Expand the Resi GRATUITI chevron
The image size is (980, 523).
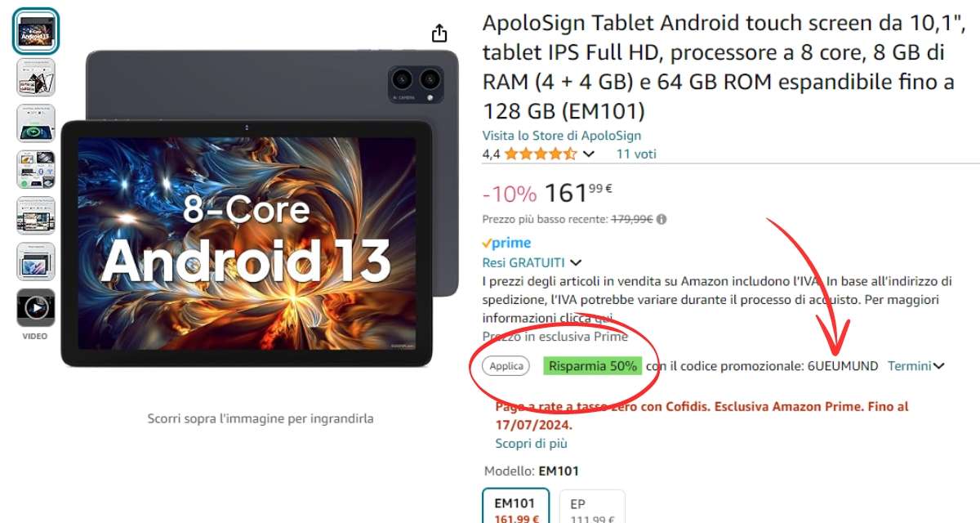(x=576, y=262)
